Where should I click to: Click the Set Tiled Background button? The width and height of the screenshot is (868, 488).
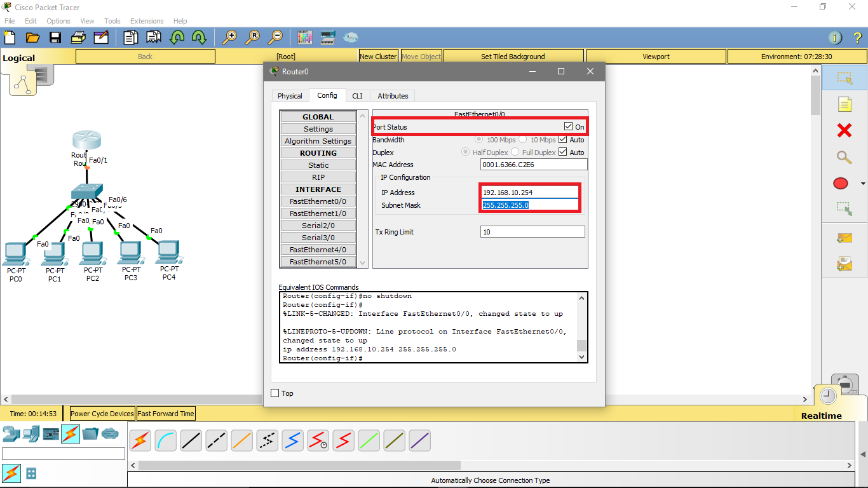[x=513, y=57]
